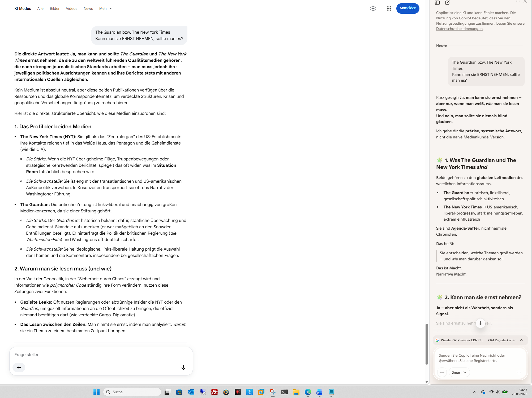Click 'Das Lesen zwischen den Zeilen:' bullet
532x398 pixels.
click(x=53, y=324)
